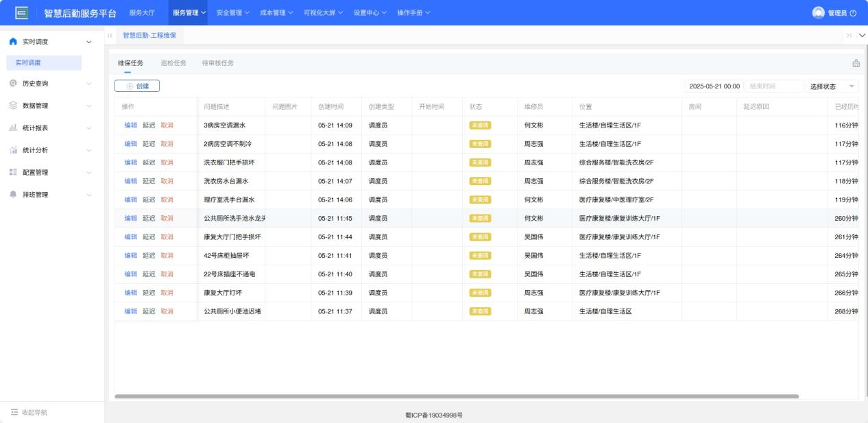Click the administrator avatar icon
The width and height of the screenshot is (868, 423).
(x=818, y=13)
